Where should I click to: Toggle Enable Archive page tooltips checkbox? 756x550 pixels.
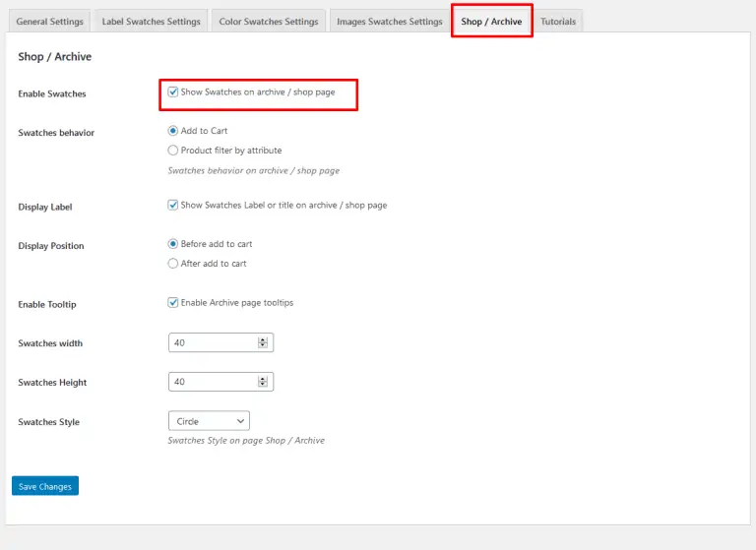(173, 302)
